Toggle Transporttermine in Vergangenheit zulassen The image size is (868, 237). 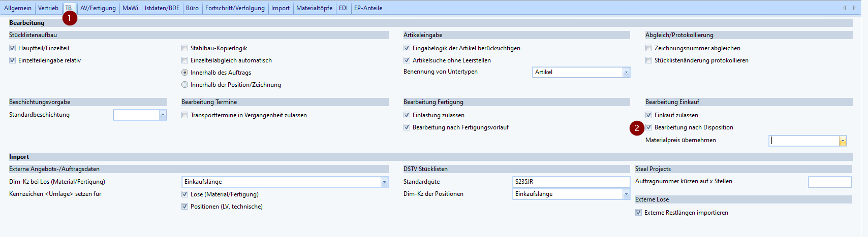coord(185,115)
